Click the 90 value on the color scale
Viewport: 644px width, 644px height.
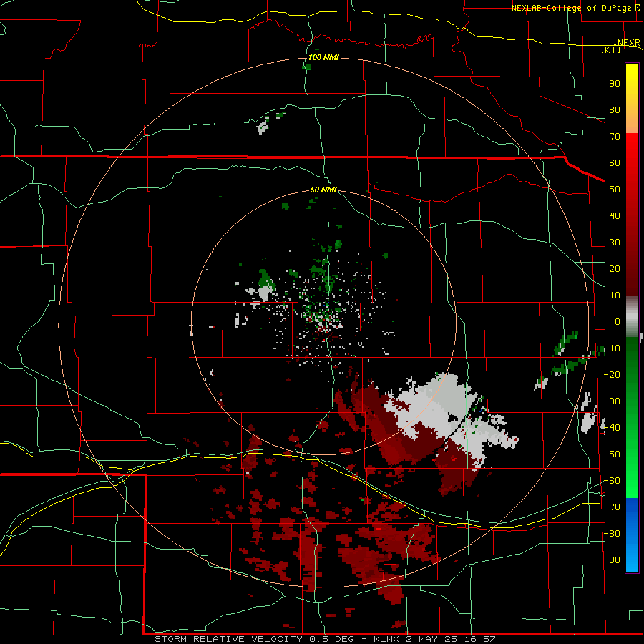[x=615, y=84]
